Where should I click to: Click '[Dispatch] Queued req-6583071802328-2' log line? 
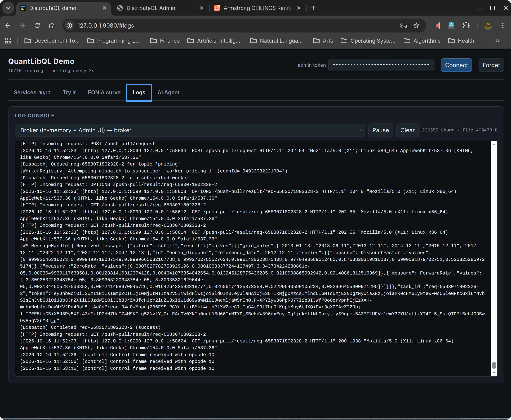click(100, 164)
